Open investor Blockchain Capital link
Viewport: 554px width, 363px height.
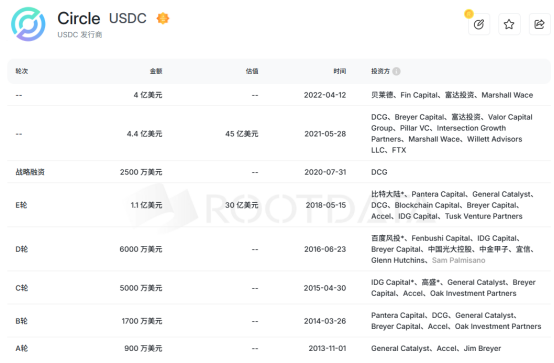tap(427, 205)
